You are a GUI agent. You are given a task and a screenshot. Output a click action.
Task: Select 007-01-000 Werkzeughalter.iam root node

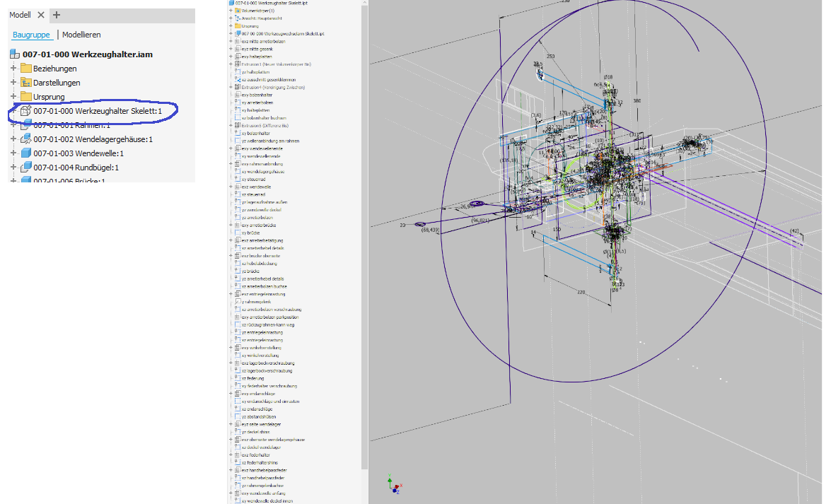coord(88,54)
